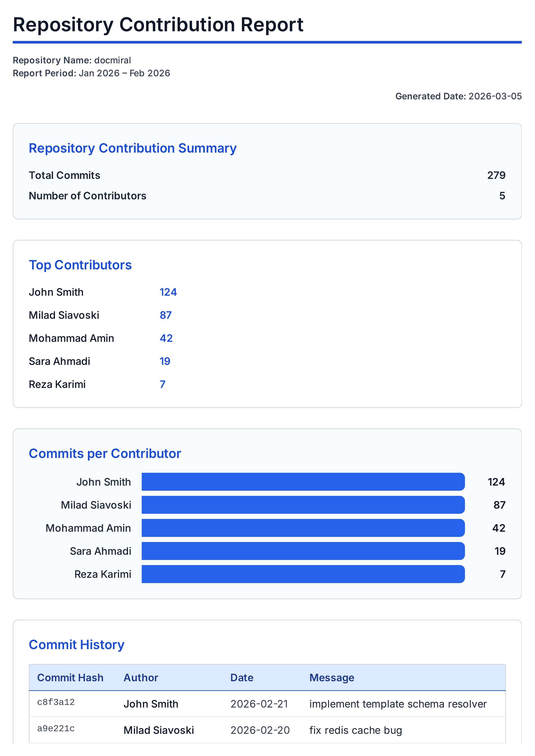The width and height of the screenshot is (535, 756).
Task: Click the Message column header
Action: click(x=331, y=678)
